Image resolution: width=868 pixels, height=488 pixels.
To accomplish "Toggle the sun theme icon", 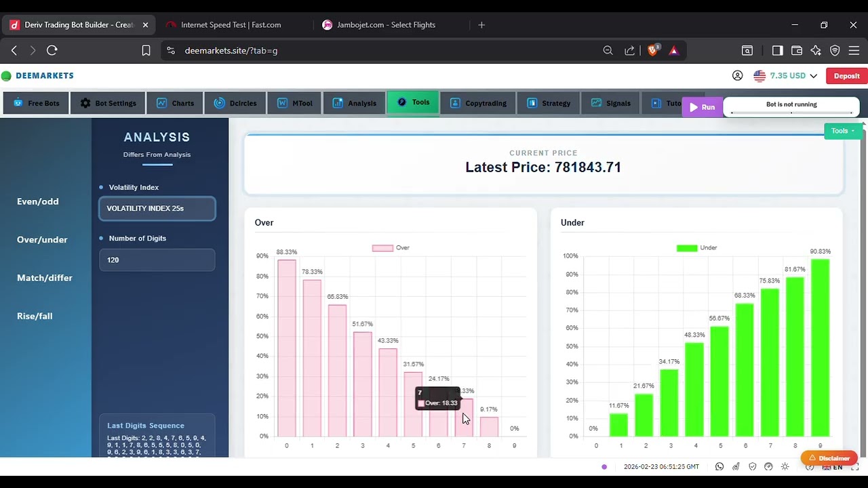I will click(785, 466).
